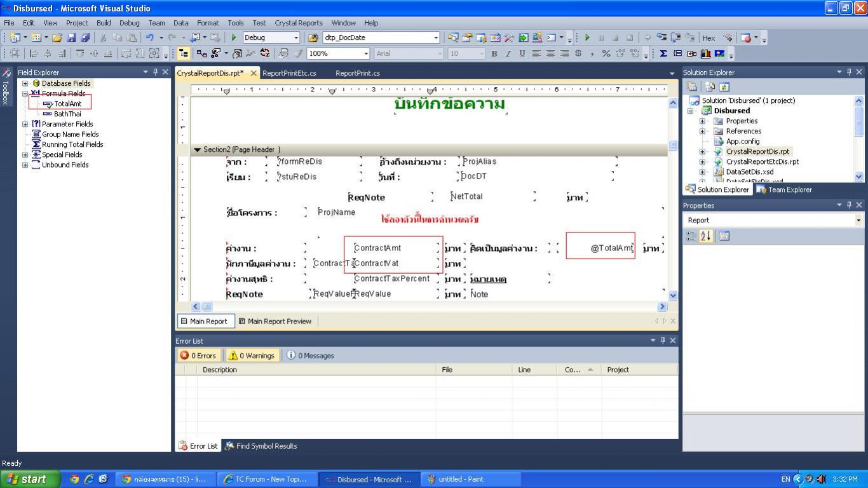Click Properties panel Alphabetical sort icon

point(706,236)
